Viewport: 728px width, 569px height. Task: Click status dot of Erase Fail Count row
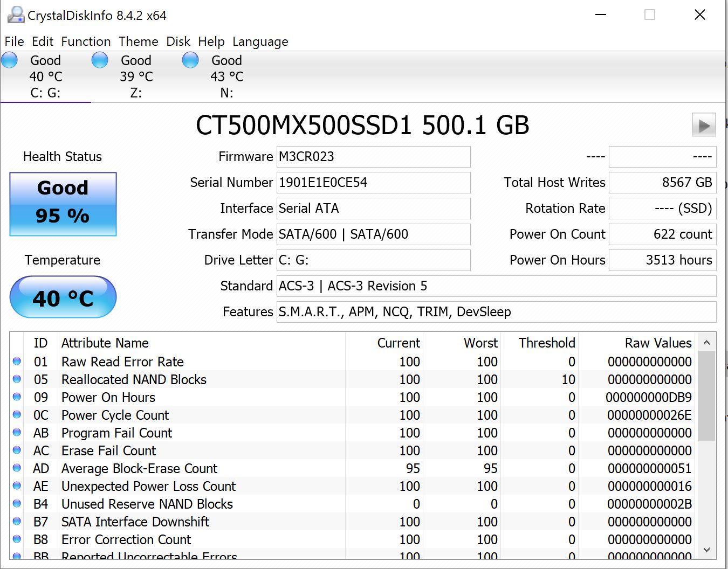[x=17, y=450]
